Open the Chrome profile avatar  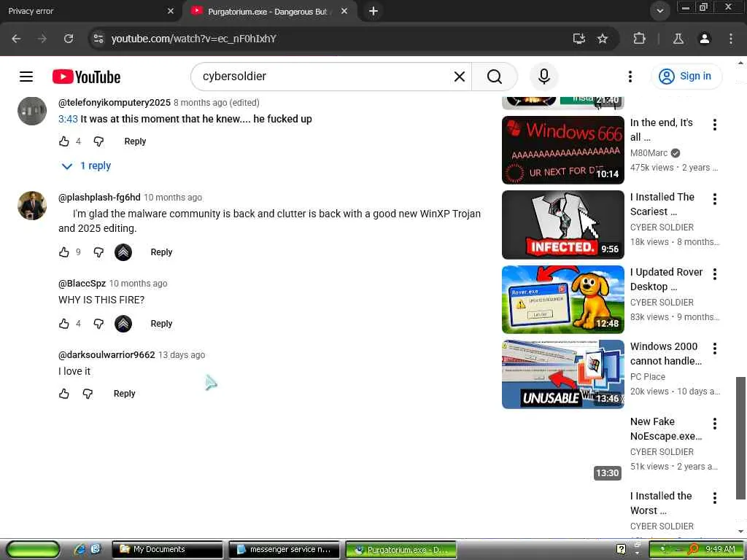[704, 39]
